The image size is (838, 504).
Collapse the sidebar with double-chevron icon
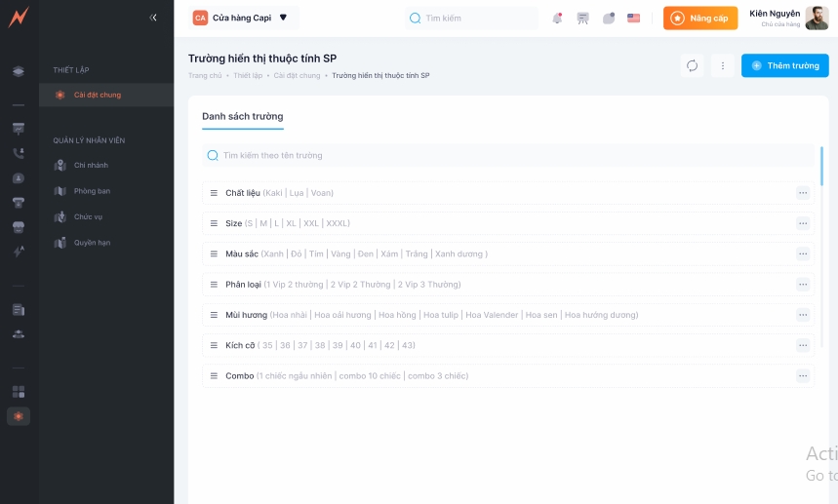(153, 18)
